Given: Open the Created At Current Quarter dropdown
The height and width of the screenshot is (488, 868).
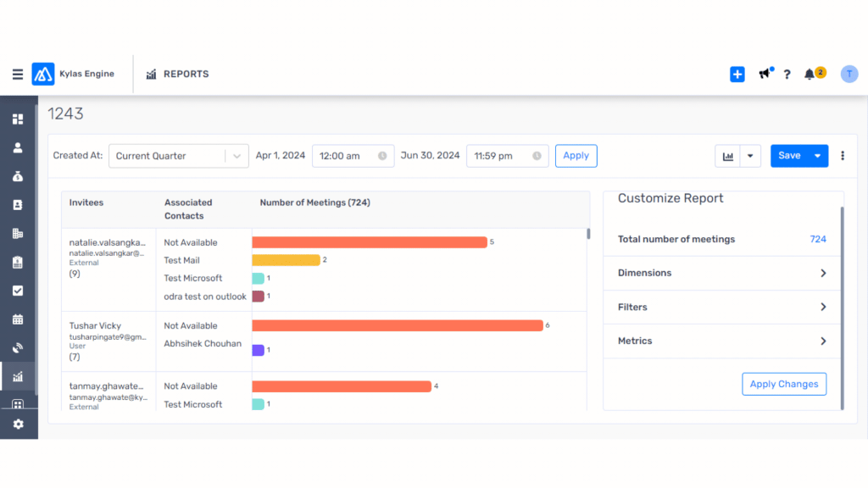Looking at the screenshot, I should pyautogui.click(x=178, y=156).
